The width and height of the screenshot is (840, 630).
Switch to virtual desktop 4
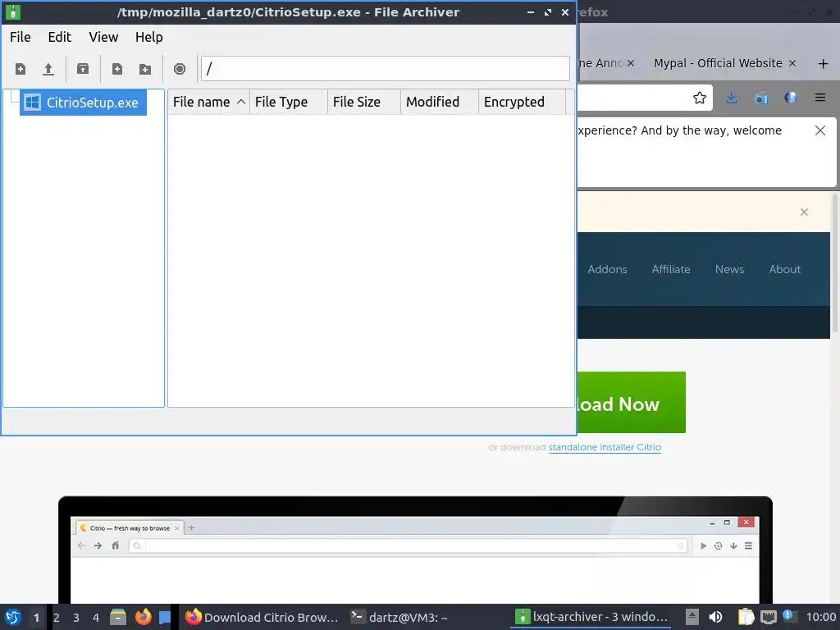[96, 618]
